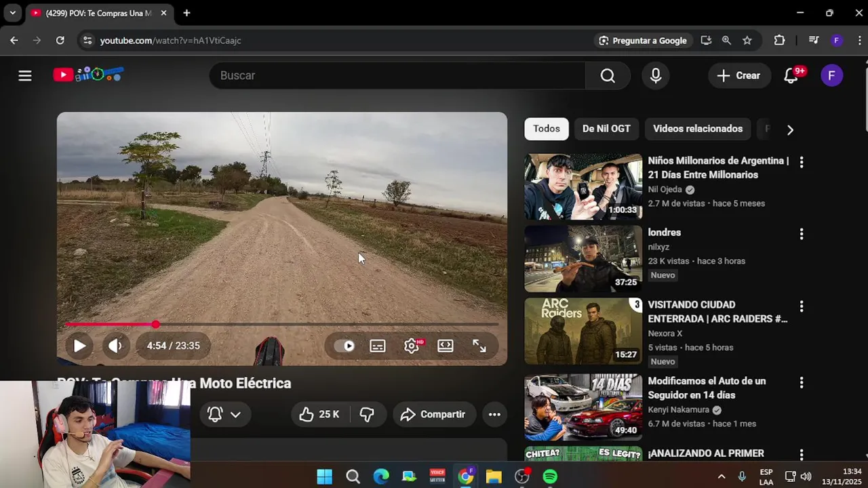868x488 pixels.
Task: Open the YouTube guide hamburger menu
Action: 25,75
